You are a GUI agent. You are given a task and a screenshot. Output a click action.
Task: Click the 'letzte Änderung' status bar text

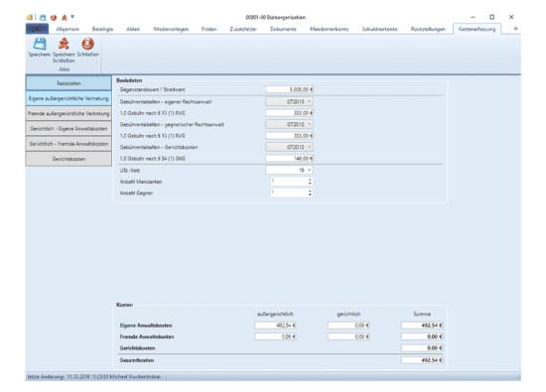(x=94, y=377)
